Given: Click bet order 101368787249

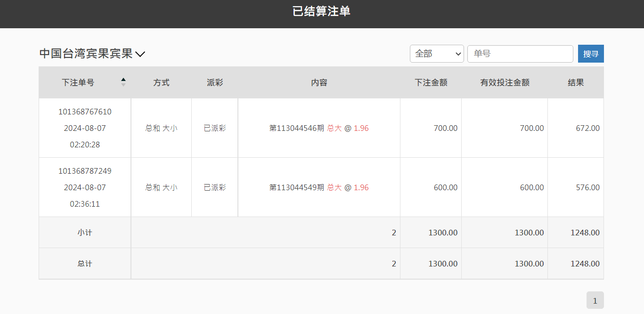Looking at the screenshot, I should [x=84, y=171].
